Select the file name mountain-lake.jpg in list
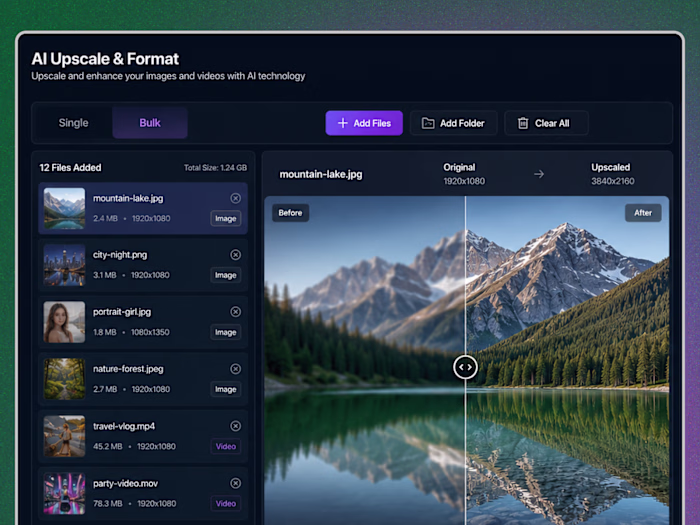This screenshot has height=525, width=700. tap(128, 198)
